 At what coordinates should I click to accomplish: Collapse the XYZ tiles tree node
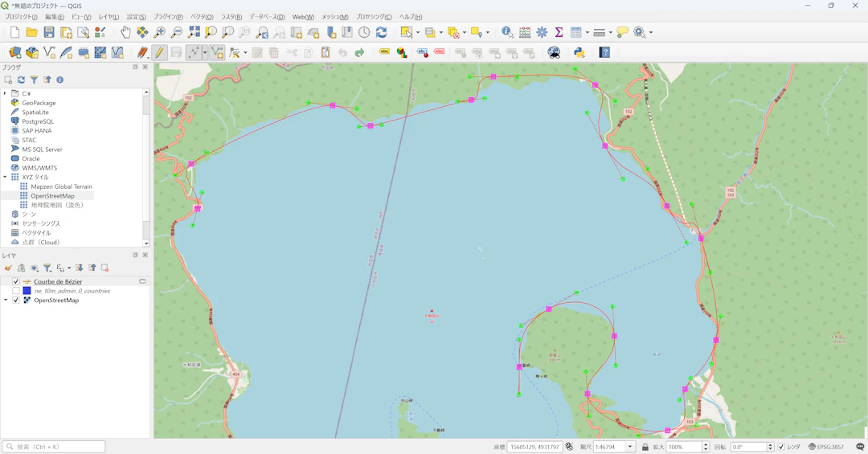click(6, 177)
